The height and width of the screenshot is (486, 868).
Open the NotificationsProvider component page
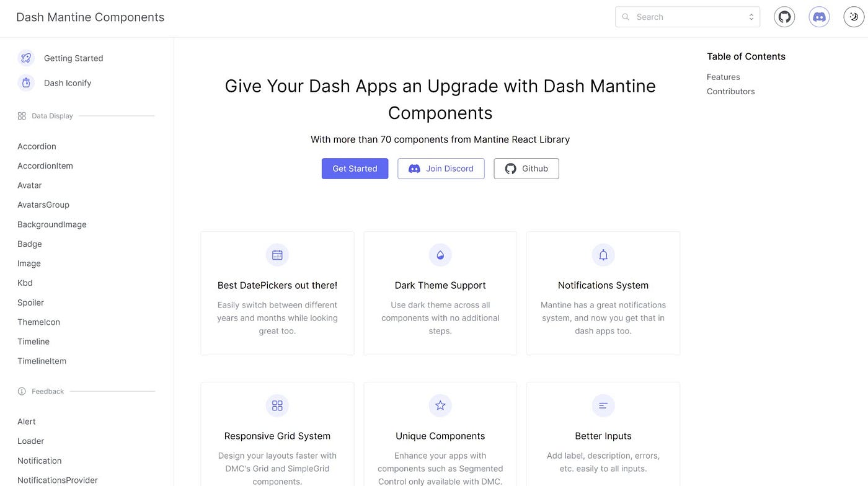point(58,480)
